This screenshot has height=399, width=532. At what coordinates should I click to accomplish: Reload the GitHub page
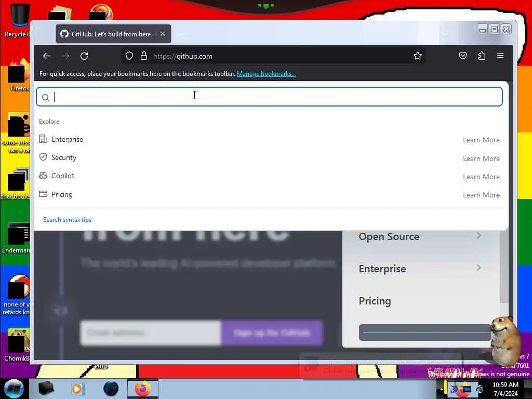pos(84,56)
